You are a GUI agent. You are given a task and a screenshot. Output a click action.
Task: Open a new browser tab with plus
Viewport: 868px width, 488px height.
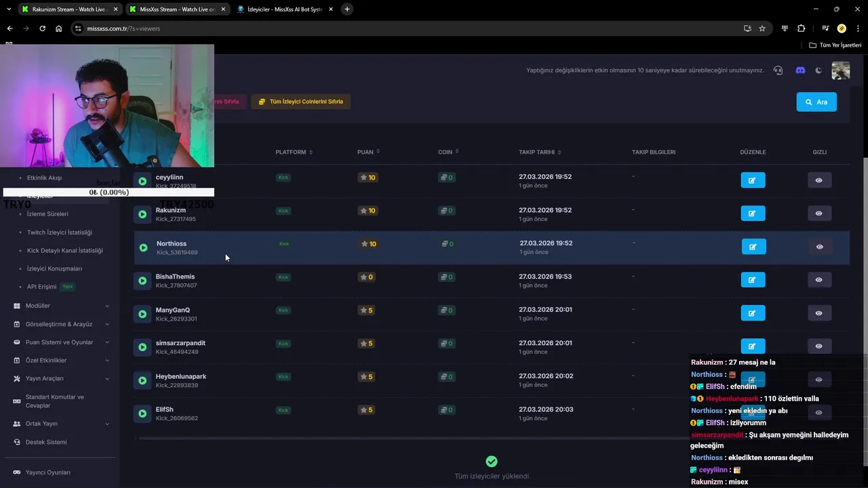tap(347, 9)
